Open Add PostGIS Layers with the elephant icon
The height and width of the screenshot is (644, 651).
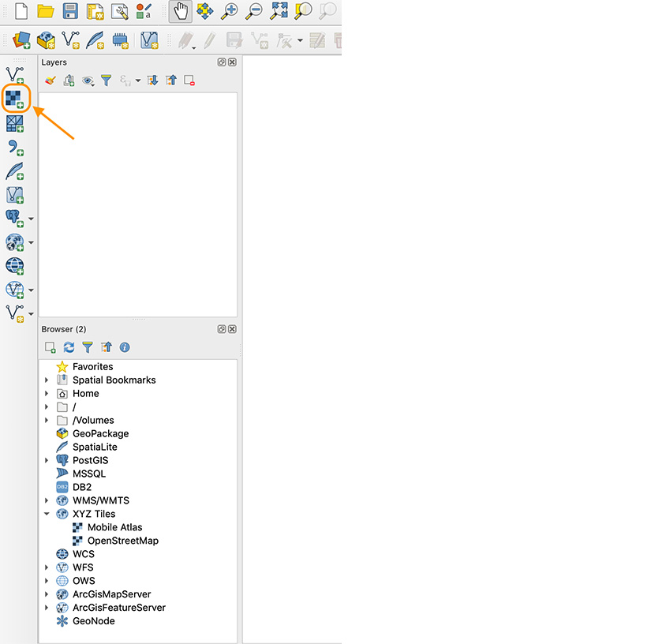coord(14,219)
